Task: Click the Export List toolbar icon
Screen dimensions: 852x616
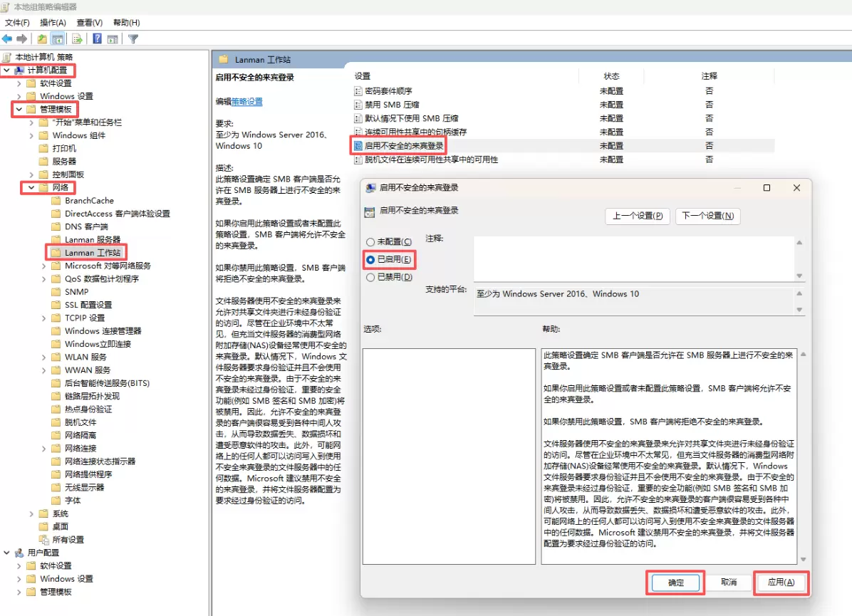Action: 77,38
